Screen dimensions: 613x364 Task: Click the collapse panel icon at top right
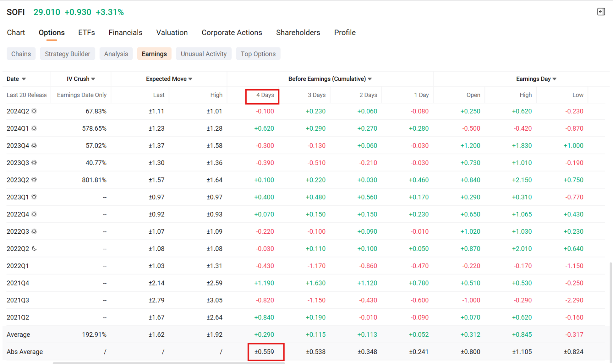tap(601, 12)
